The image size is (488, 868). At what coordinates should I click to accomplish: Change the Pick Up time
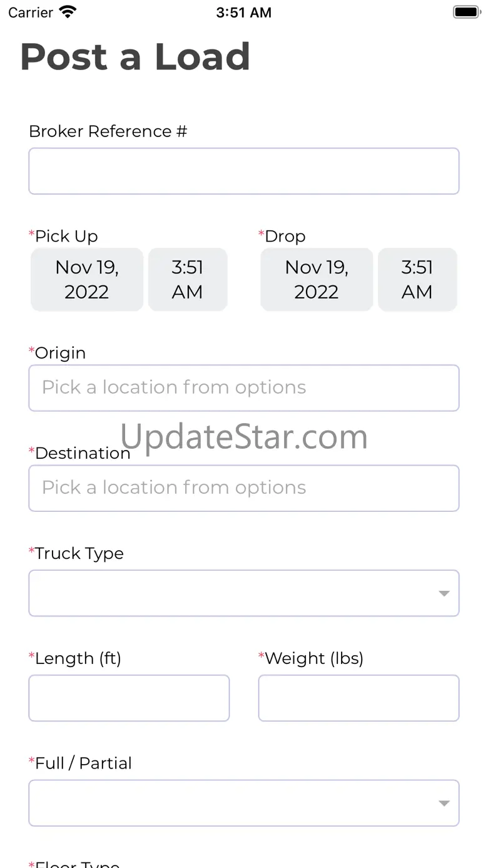point(188,280)
